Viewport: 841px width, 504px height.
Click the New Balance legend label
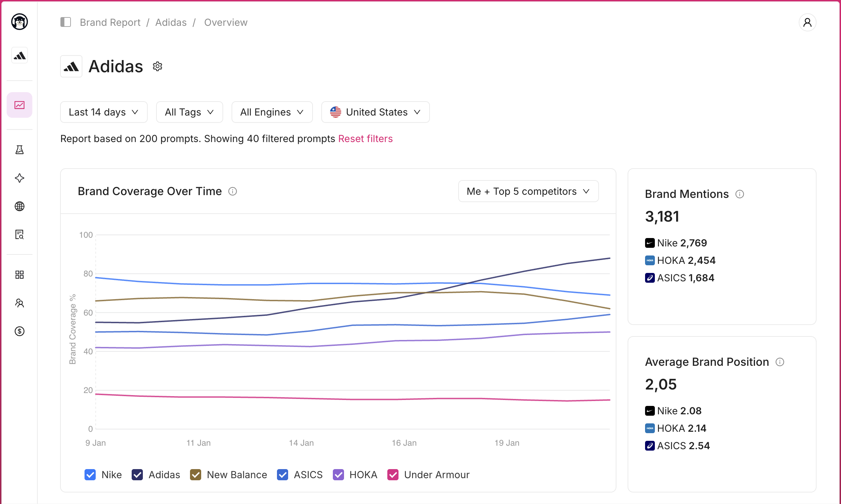[237, 475]
